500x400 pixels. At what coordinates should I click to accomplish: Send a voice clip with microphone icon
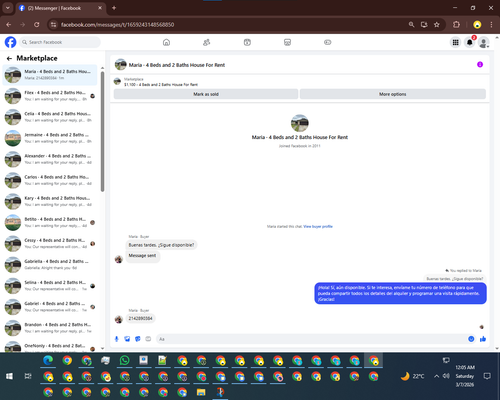(x=116, y=339)
